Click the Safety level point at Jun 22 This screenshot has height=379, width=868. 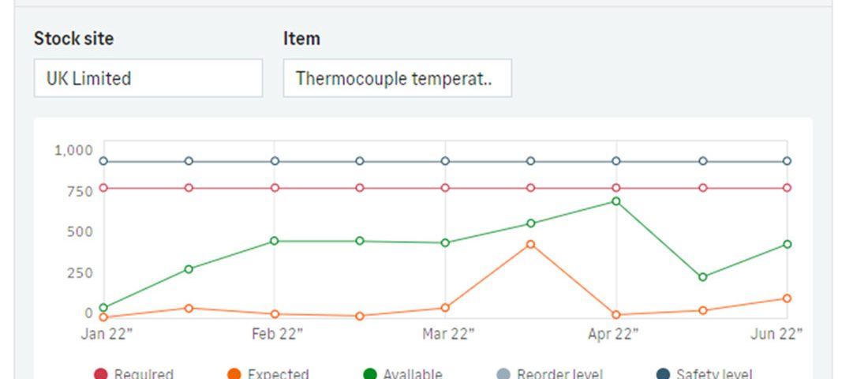click(x=788, y=161)
